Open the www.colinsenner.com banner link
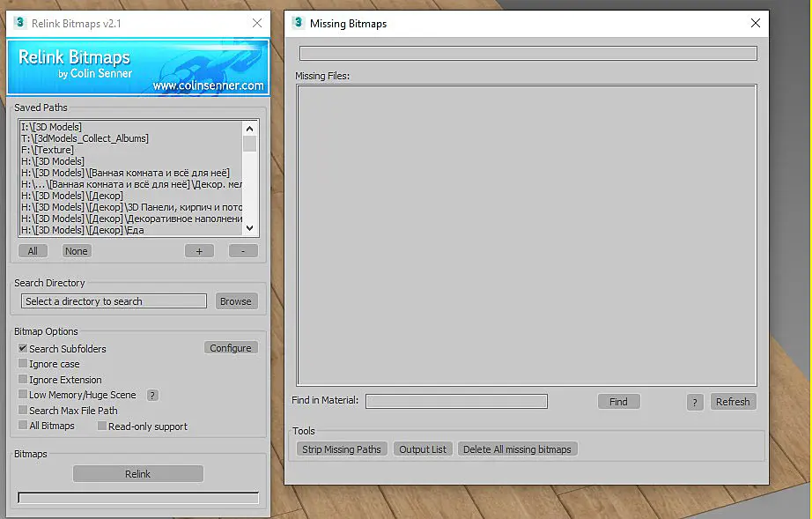Image resolution: width=812 pixels, height=519 pixels. 208,85
